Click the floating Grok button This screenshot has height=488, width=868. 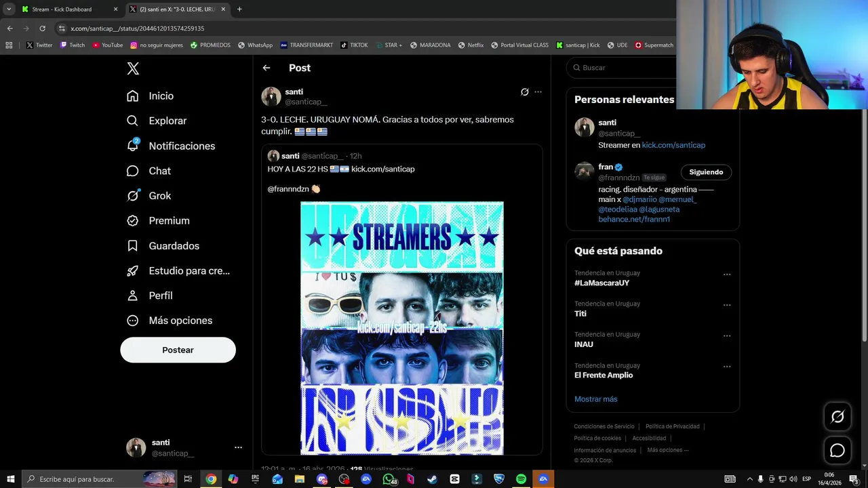[837, 417]
